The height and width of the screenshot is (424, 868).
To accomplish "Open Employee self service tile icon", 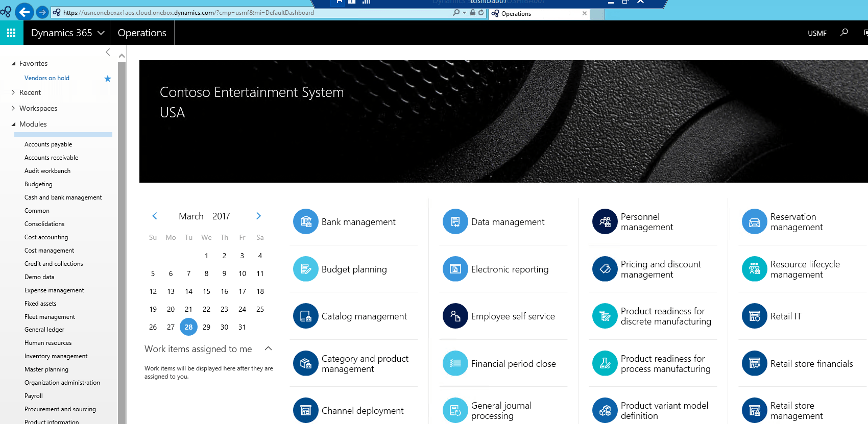I will 455,316.
